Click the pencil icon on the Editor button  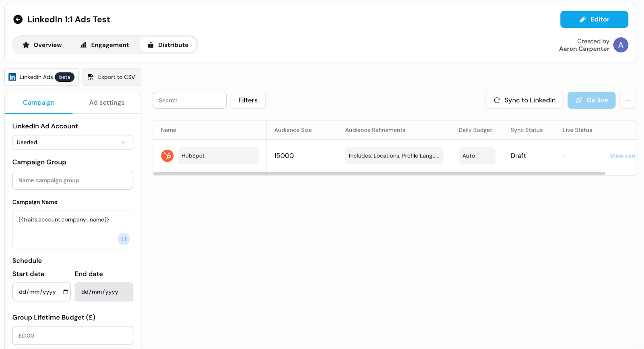582,19
